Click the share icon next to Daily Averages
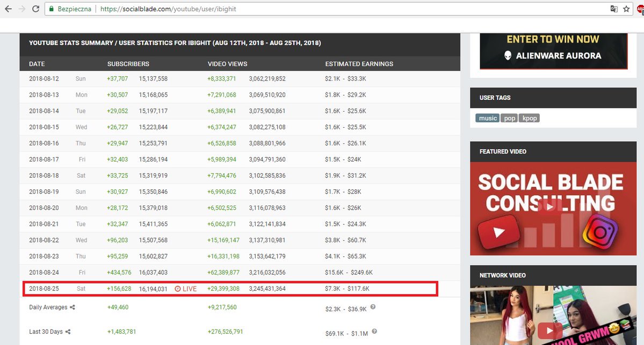The width and height of the screenshot is (644, 345). (73, 307)
